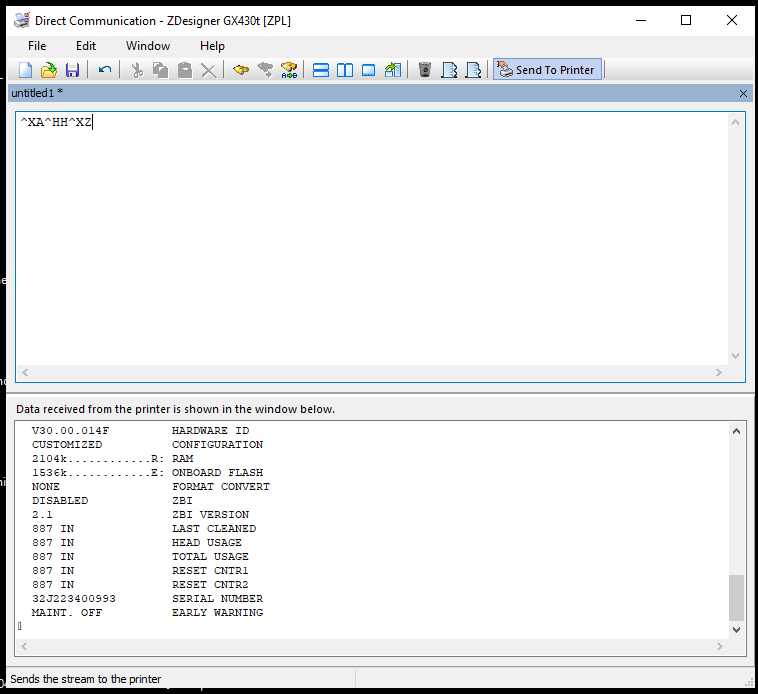Open the Window menu
Viewport: 758px width, 694px height.
point(148,46)
